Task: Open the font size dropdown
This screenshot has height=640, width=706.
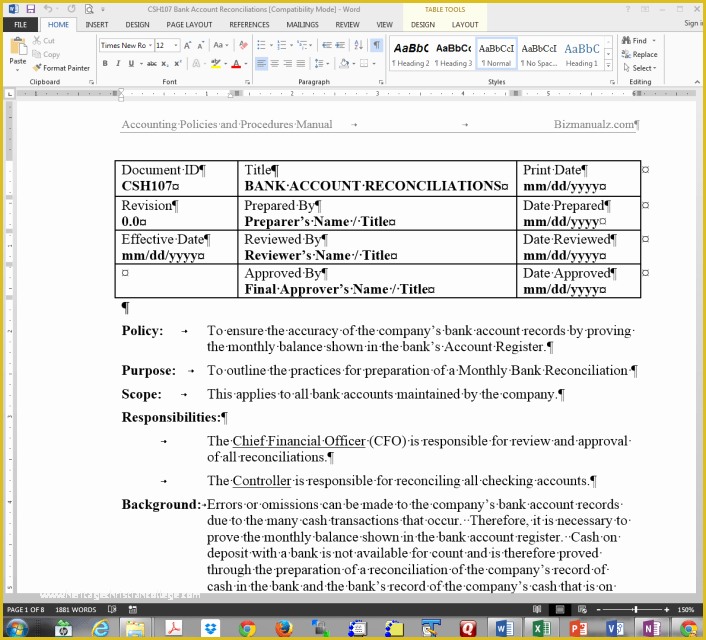Action: click(x=176, y=45)
